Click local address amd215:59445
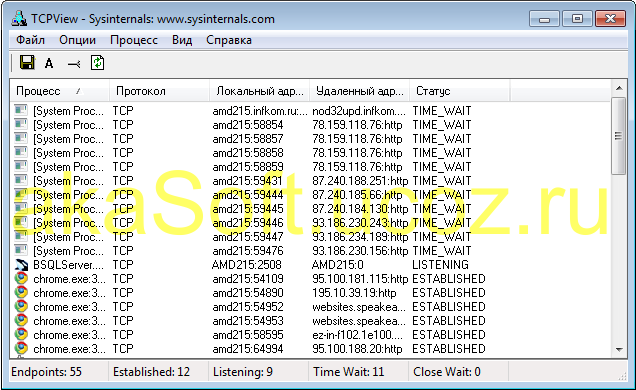636x390 pixels. 248,209
